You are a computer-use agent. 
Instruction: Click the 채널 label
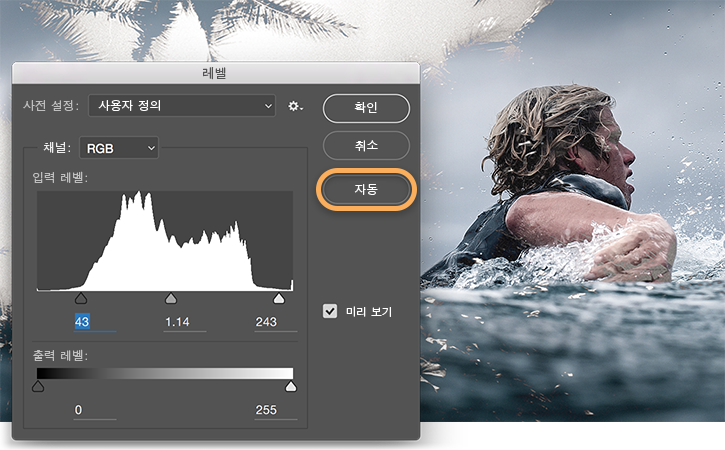pos(57,148)
